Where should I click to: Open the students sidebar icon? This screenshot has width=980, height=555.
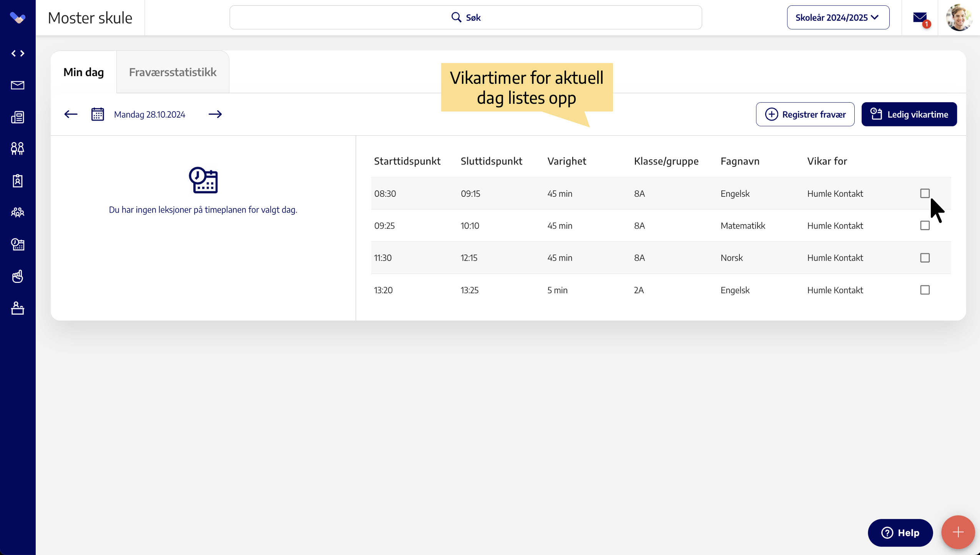click(x=18, y=148)
